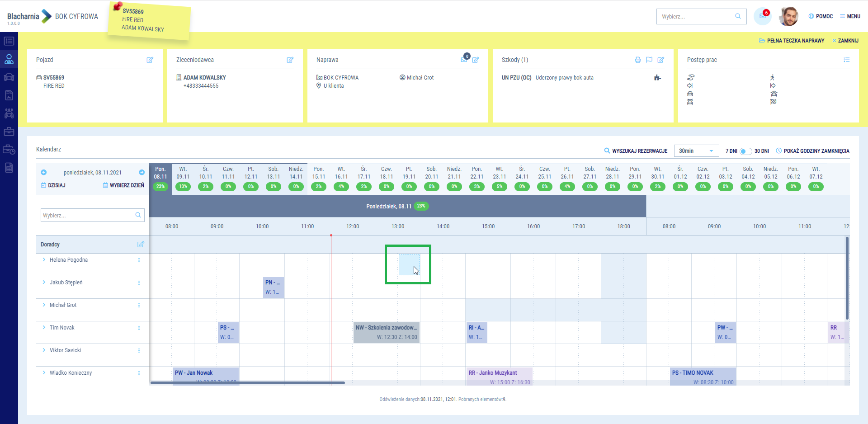Click the advisor search Wybierz field
The width and height of the screenshot is (868, 424).
coord(88,215)
